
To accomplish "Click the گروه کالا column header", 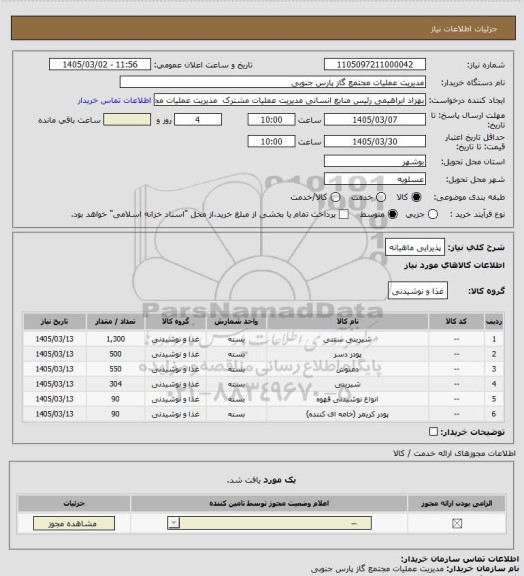I will coord(176,321).
